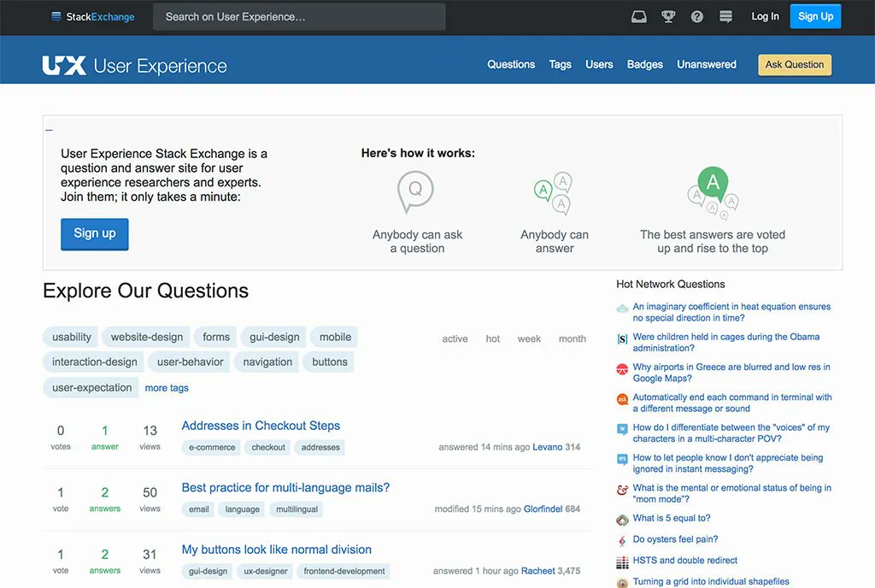Click the UX User Experience site logo

pyautogui.click(x=134, y=65)
